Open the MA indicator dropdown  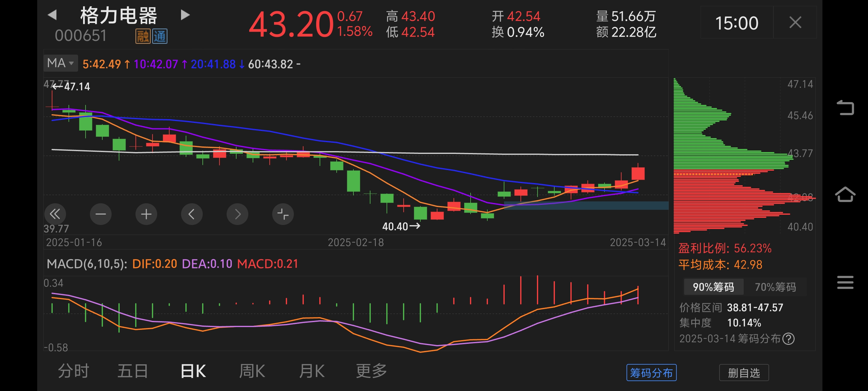click(x=60, y=63)
